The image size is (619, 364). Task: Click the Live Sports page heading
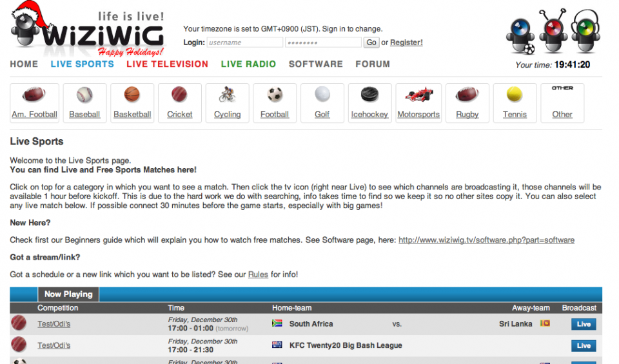click(37, 141)
